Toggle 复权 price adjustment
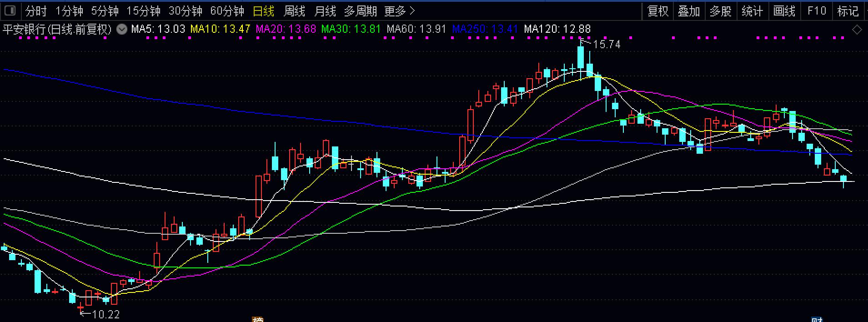This screenshot has height=322, width=868. coord(657,10)
